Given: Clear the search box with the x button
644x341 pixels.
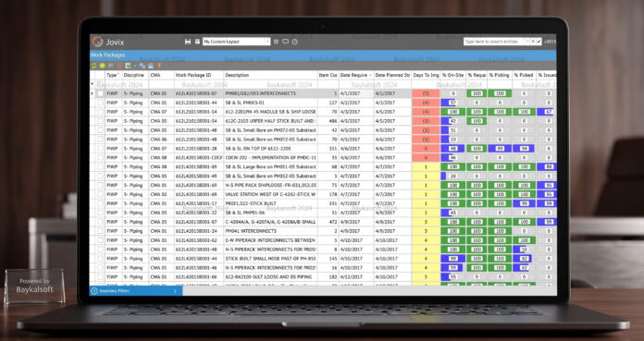Looking at the screenshot, I should (x=533, y=42).
